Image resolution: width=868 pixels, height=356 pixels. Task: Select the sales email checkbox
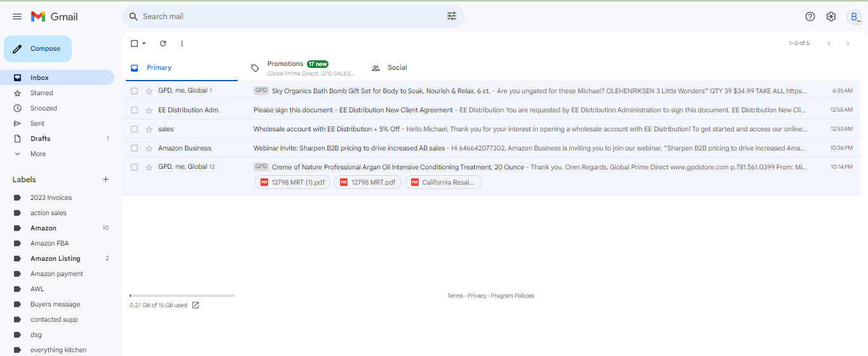(x=134, y=129)
